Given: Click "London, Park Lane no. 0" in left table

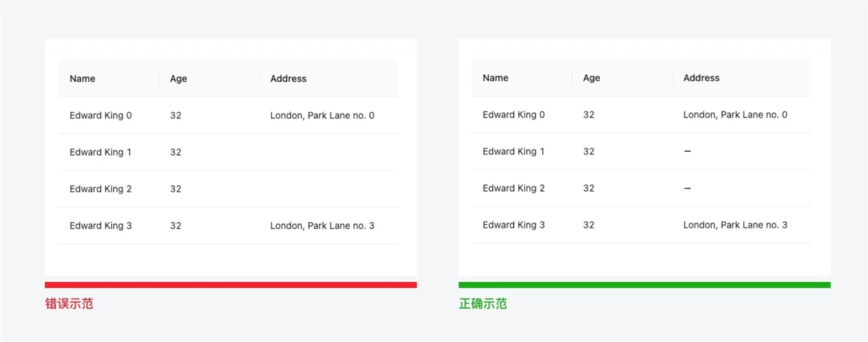Looking at the screenshot, I should (322, 116).
